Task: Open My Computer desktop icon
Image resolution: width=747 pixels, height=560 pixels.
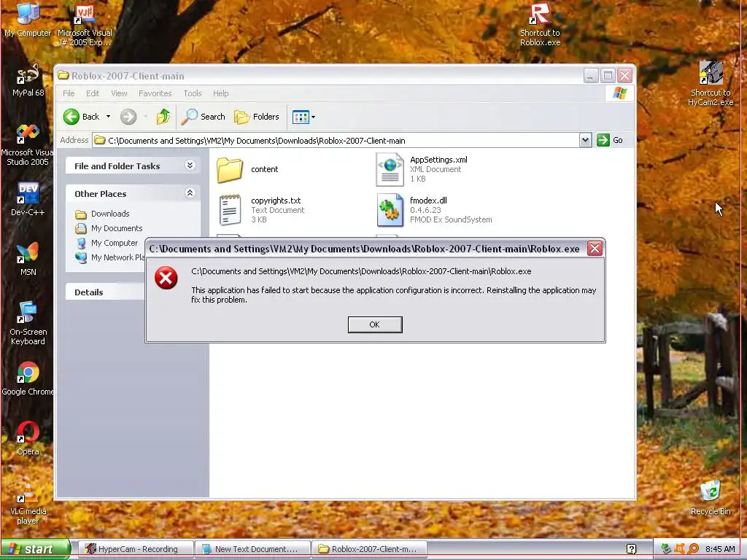Action: tap(28, 19)
